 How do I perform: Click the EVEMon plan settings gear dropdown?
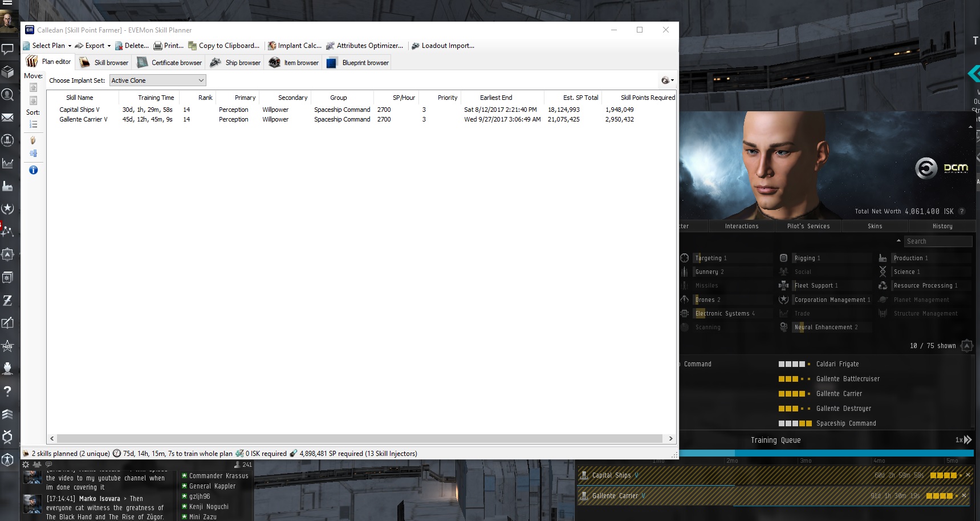coord(667,80)
